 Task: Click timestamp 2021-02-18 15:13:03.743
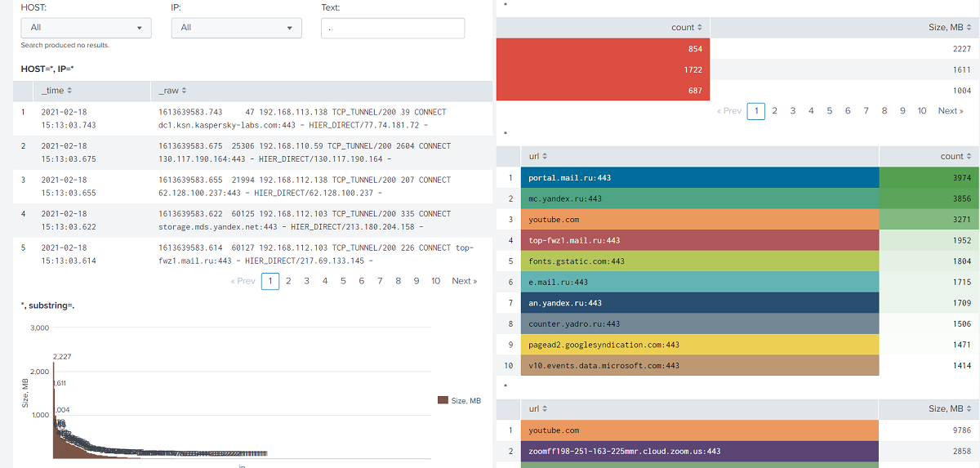point(69,118)
